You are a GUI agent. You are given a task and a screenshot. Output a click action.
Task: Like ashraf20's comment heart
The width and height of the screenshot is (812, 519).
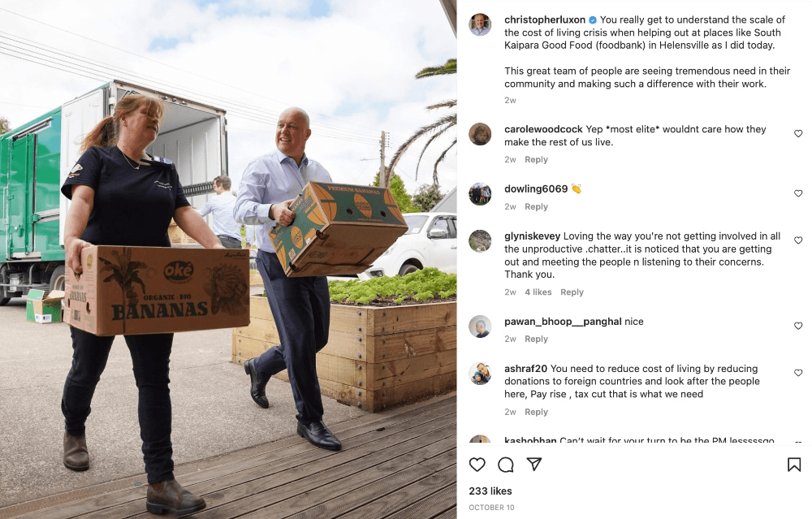click(798, 373)
